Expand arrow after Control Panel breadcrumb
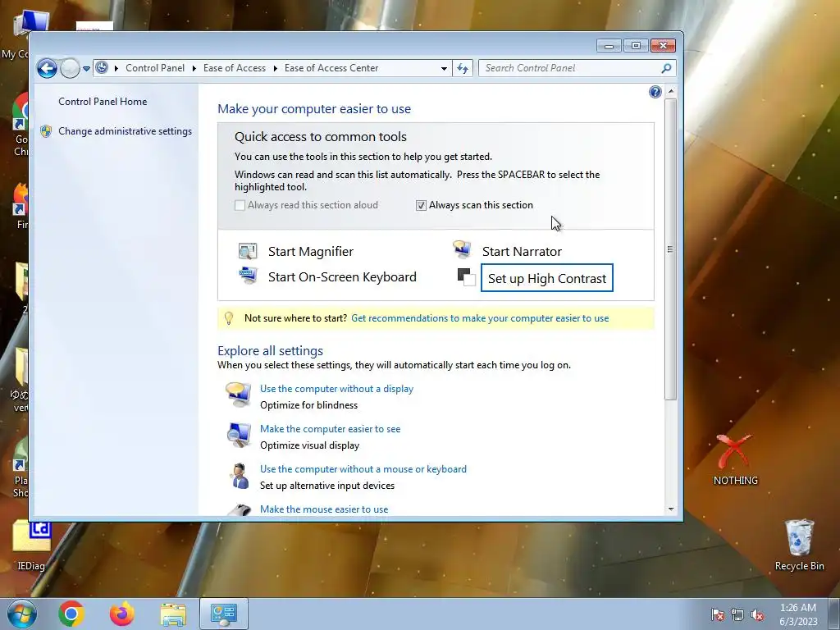Viewport: 840px width, 630px height. point(194,68)
